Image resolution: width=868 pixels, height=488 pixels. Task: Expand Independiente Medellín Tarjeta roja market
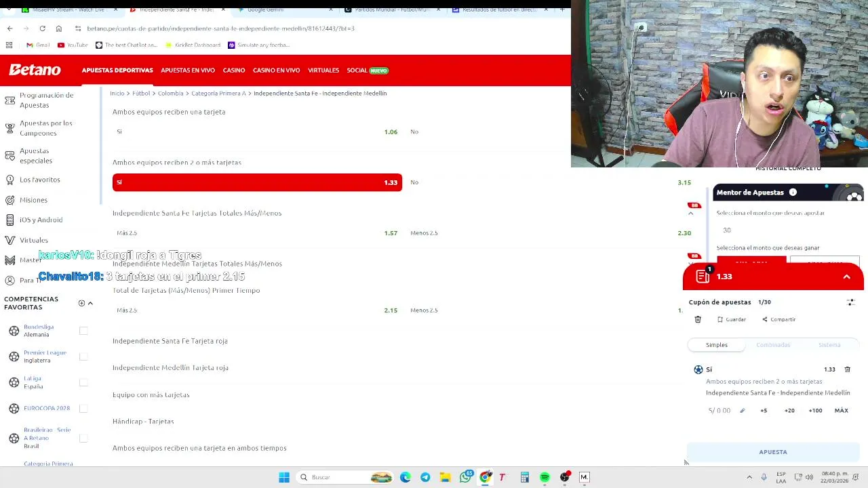[170, 367]
